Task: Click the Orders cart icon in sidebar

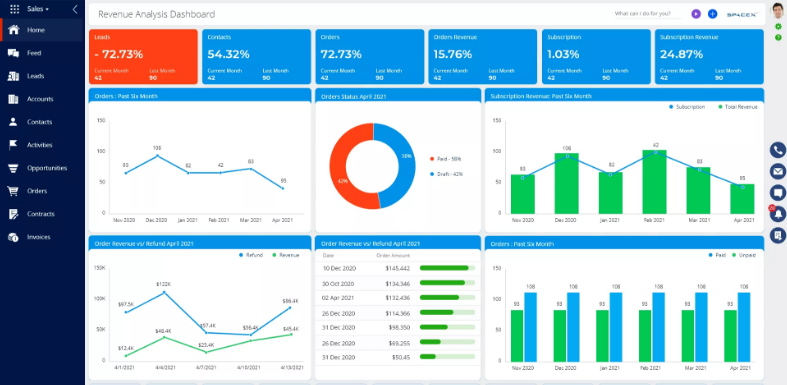Action: (14, 191)
